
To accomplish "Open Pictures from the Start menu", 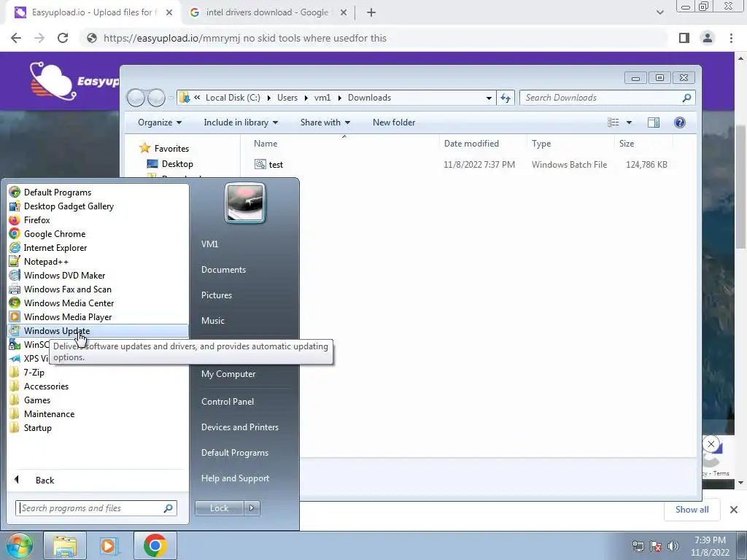I will (216, 295).
